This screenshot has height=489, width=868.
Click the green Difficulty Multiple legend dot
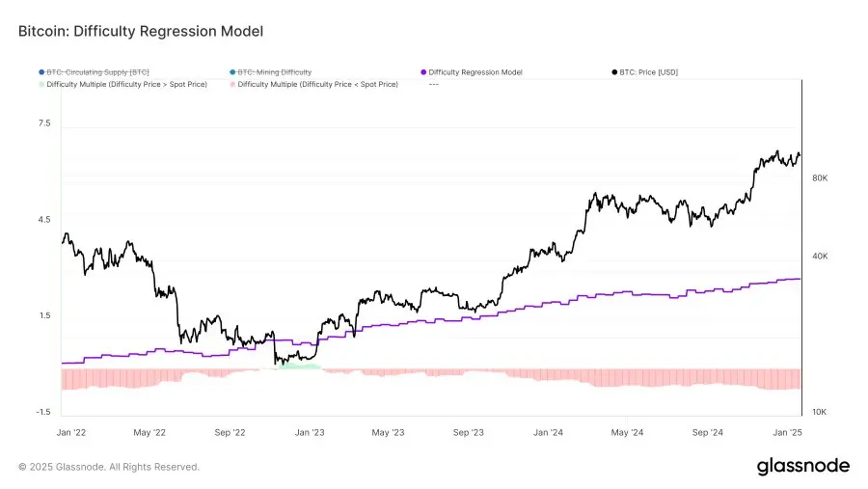41,84
